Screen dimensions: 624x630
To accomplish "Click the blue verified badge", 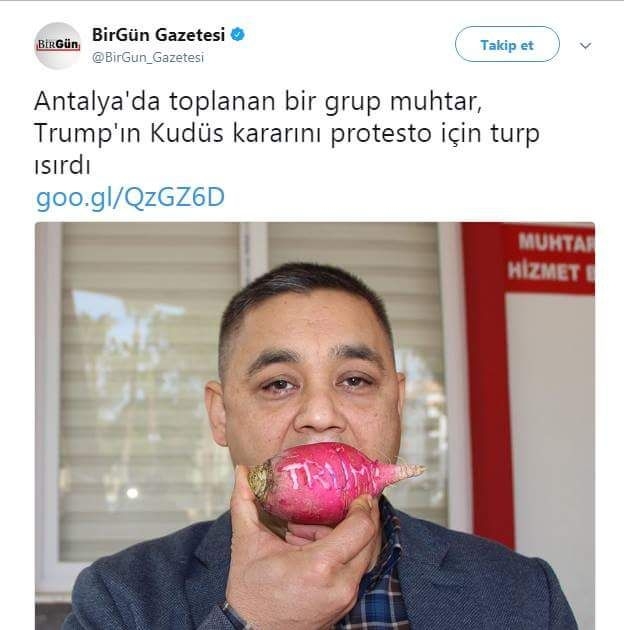I will pos(238,35).
